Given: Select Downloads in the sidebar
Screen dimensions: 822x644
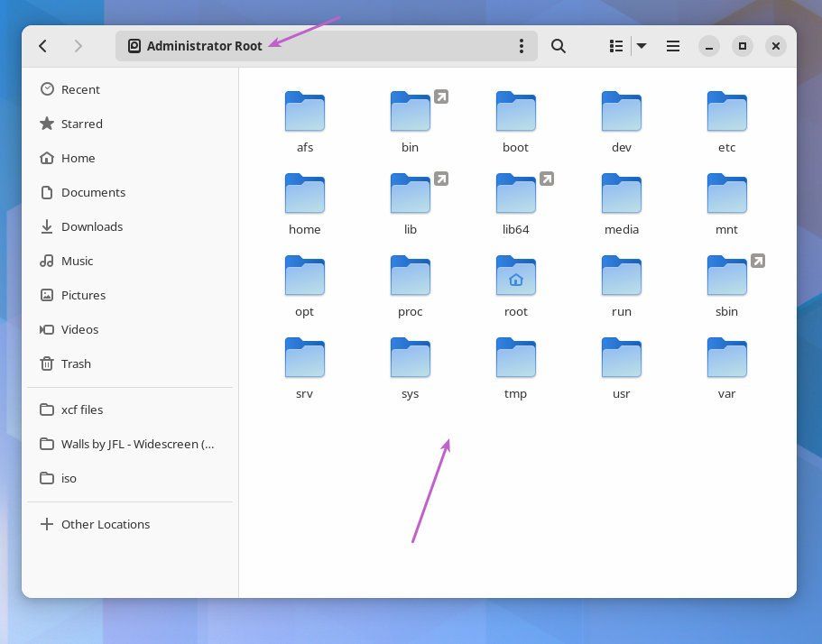Looking at the screenshot, I should coord(93,226).
